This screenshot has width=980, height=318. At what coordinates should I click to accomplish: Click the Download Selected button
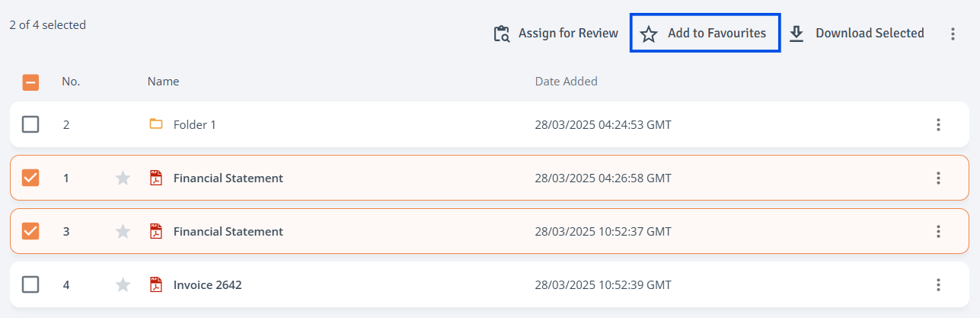[857, 34]
